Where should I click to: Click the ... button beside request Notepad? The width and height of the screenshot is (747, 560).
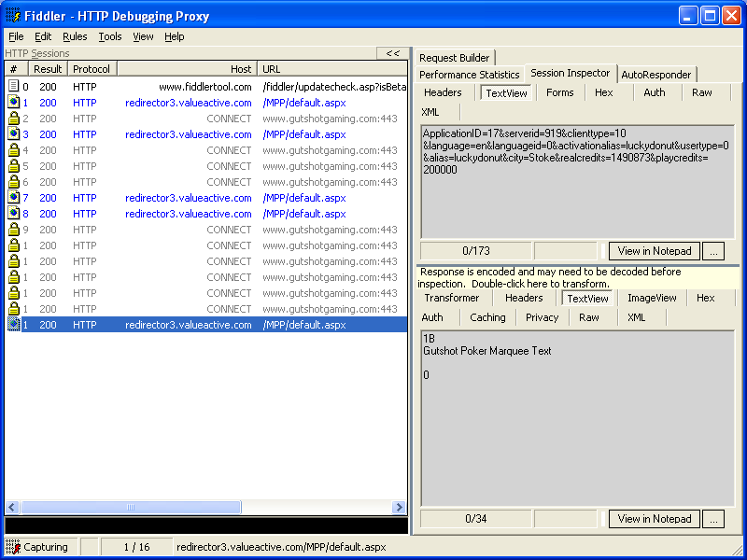(x=713, y=251)
